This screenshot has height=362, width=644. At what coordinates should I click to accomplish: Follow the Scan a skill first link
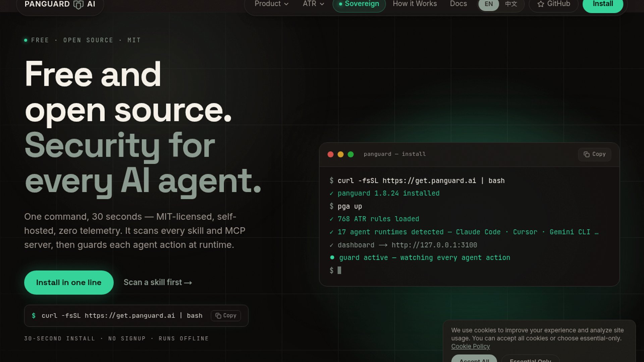(x=158, y=283)
